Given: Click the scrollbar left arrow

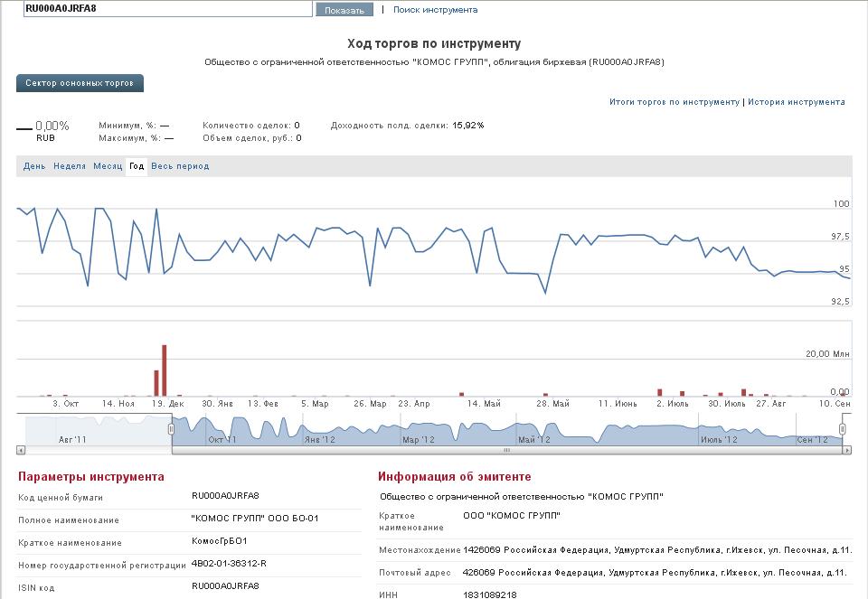Looking at the screenshot, I should click(x=21, y=450).
